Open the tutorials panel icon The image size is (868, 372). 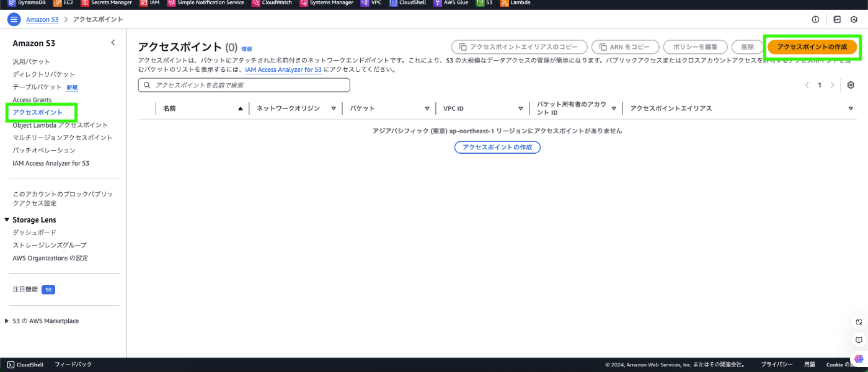(837, 19)
